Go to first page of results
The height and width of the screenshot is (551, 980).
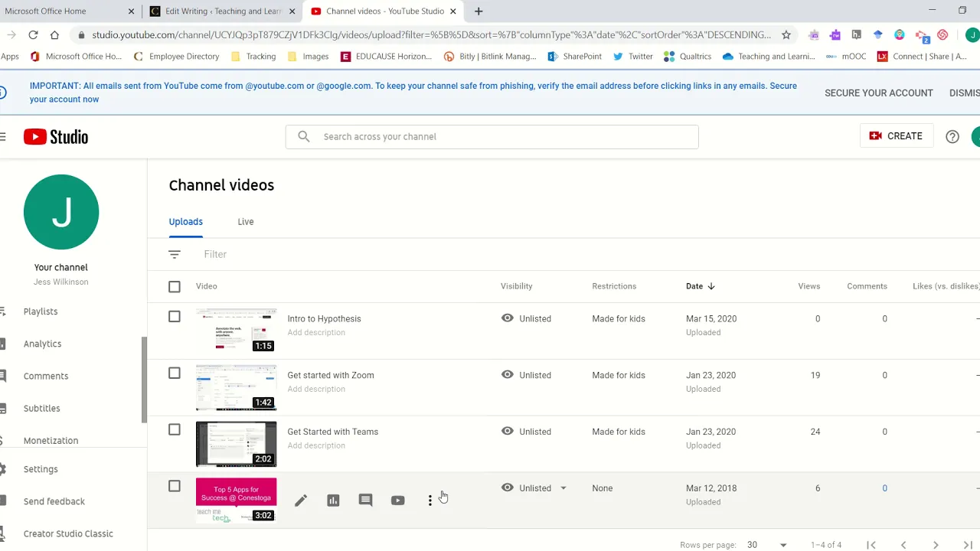[871, 545]
